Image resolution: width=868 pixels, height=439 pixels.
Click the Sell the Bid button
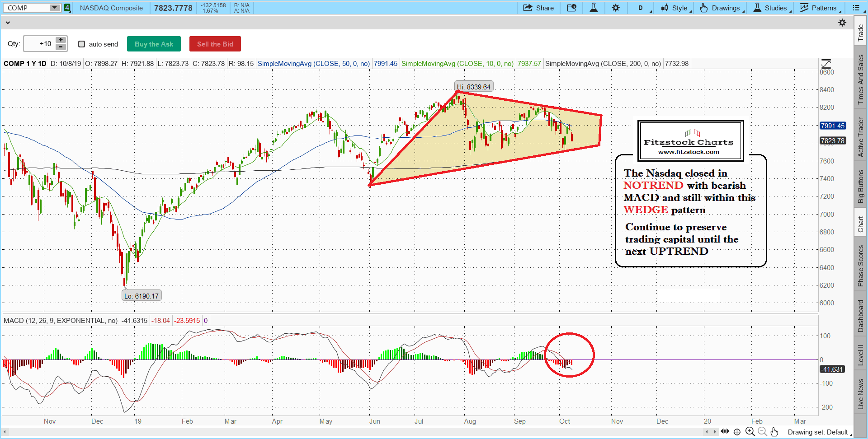coord(215,44)
